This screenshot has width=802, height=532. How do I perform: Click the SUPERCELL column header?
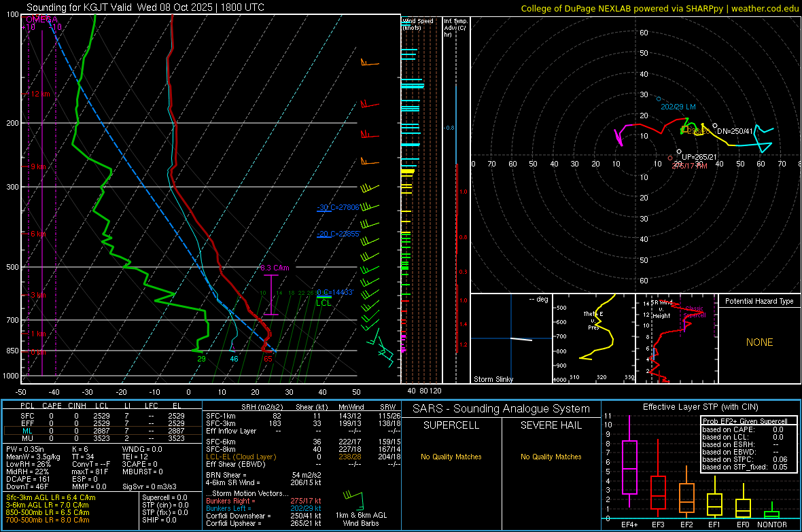coord(451,425)
